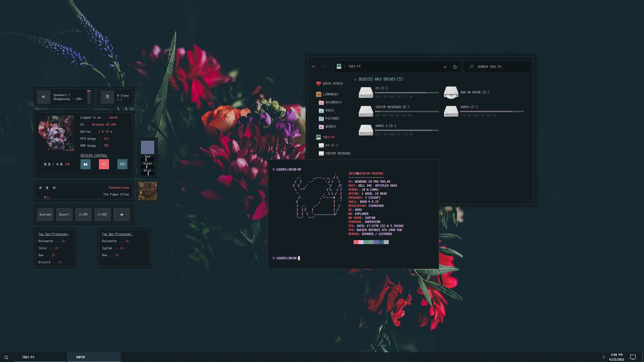Click the refresh icon in the Explorer address bar
The height and width of the screenshot is (362, 644).
[x=455, y=67]
